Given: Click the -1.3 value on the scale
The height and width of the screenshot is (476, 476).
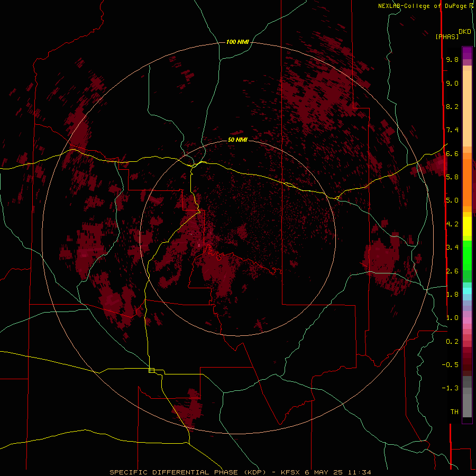Looking at the screenshot, I should pyautogui.click(x=450, y=388).
